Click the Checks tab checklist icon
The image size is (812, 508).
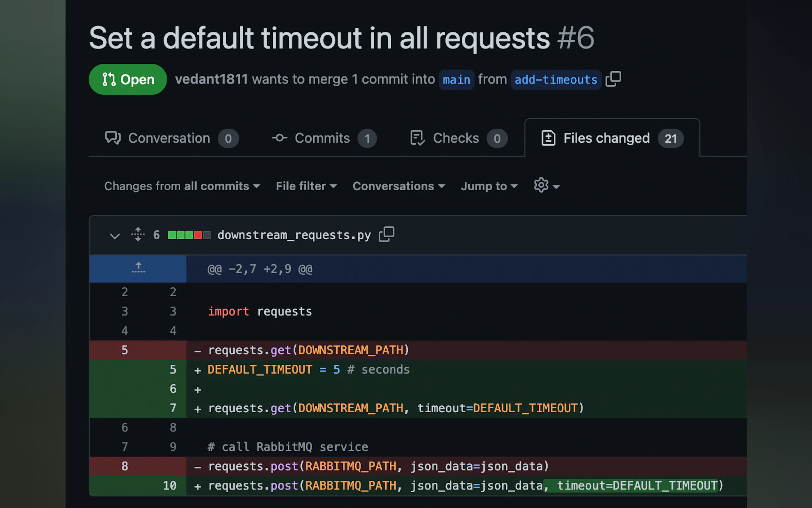tap(417, 138)
